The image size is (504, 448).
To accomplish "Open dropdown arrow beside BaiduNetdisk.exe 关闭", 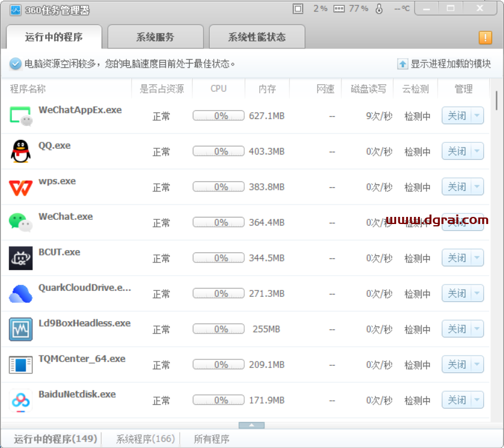I will [x=477, y=401].
